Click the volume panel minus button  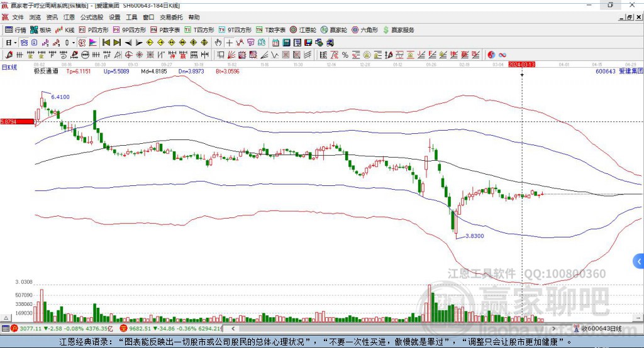coord(638,318)
